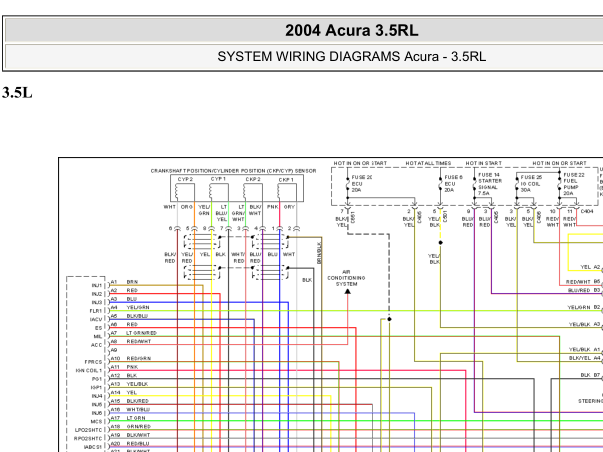Click the '3.5L' section heading
This screenshot has height=452, width=603.
(17, 93)
